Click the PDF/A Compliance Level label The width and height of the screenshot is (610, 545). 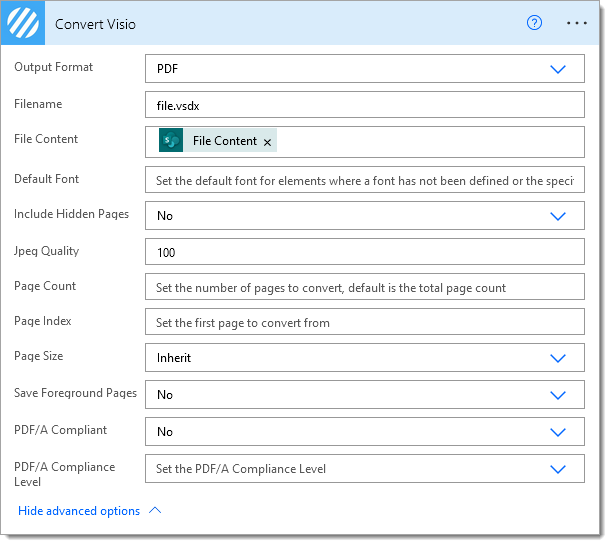tap(65, 474)
